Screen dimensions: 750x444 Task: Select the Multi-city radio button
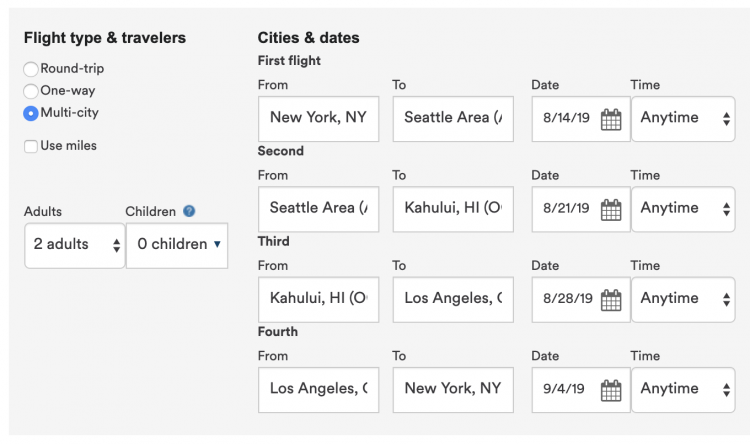click(31, 113)
